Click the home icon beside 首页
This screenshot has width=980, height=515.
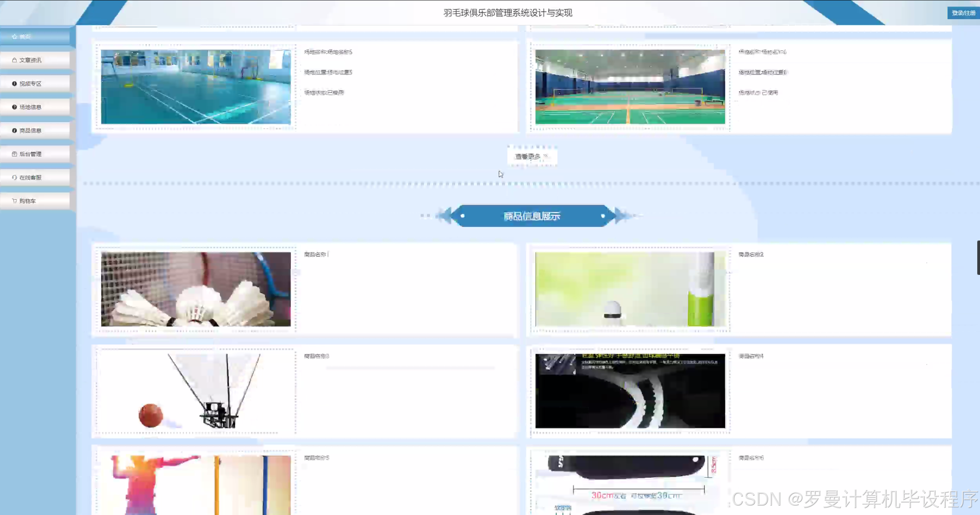tap(14, 37)
